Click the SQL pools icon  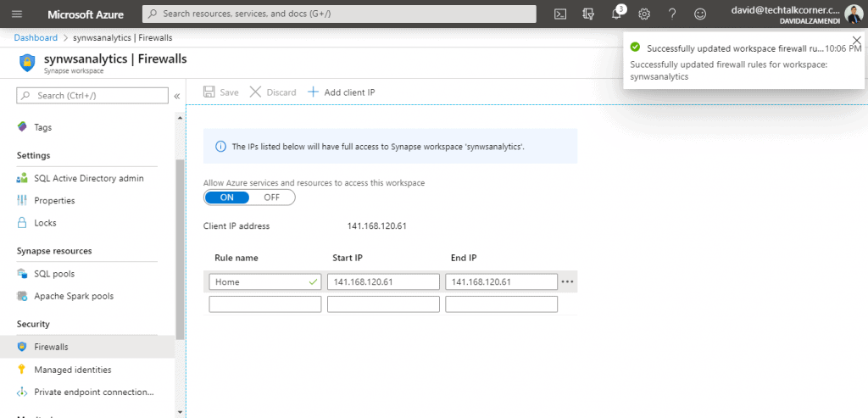coord(22,274)
